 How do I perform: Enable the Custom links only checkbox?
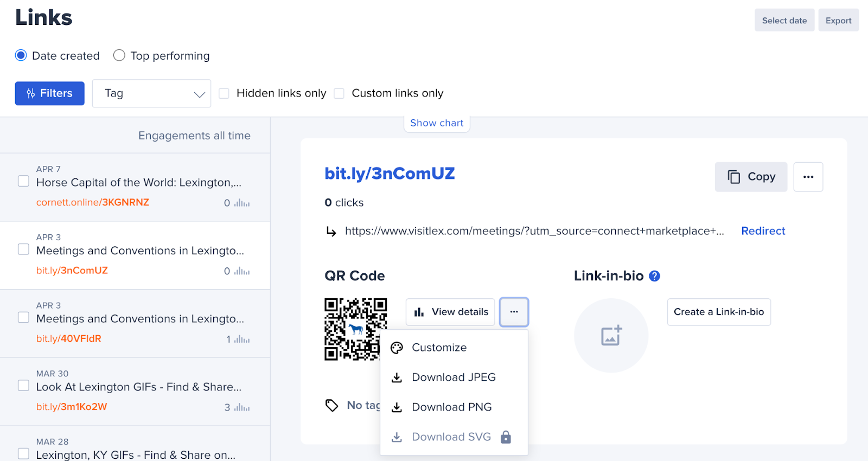(x=339, y=93)
